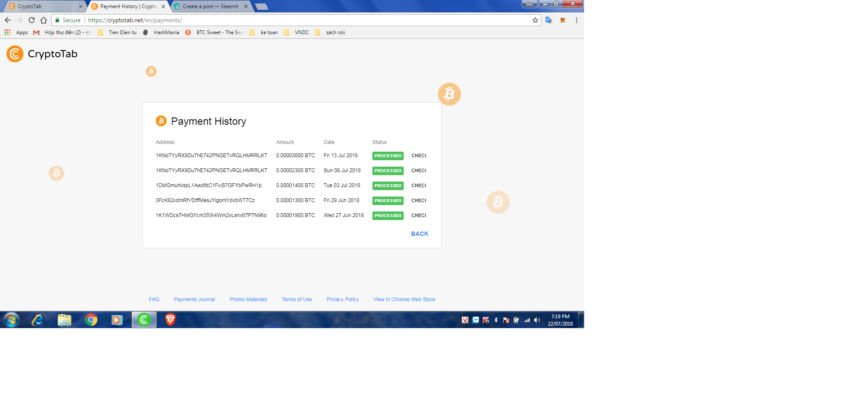Open the Zalo tray icon
The height and width of the screenshot is (411, 868).
[475, 320]
